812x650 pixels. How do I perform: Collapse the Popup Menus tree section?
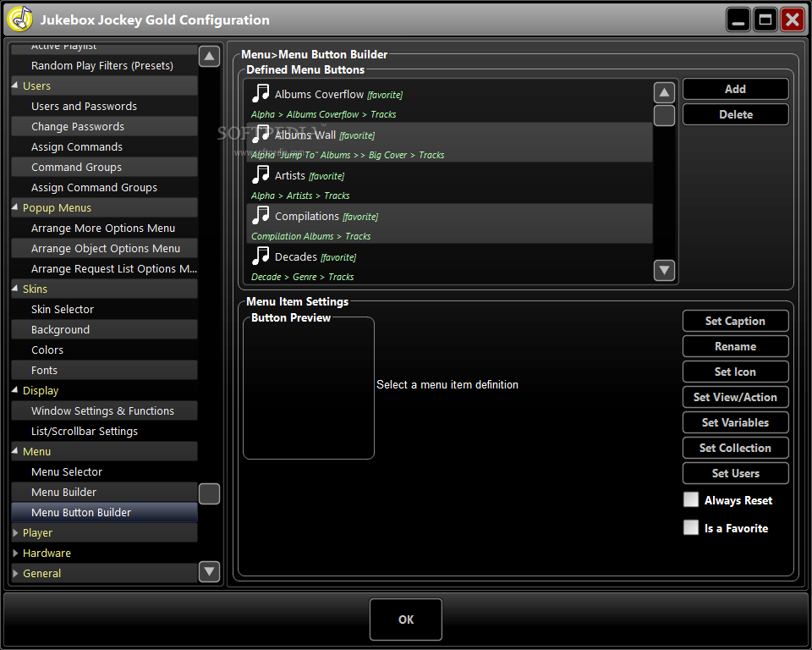click(x=15, y=207)
